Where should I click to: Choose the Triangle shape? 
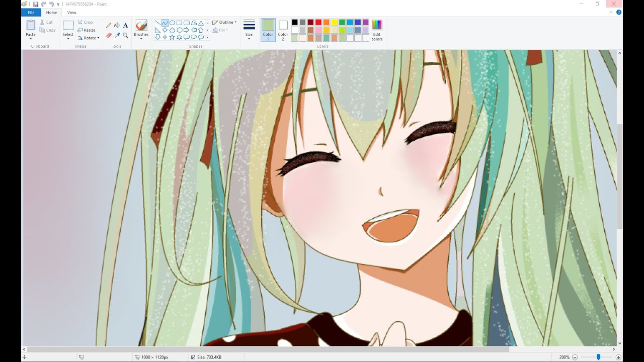(201, 23)
